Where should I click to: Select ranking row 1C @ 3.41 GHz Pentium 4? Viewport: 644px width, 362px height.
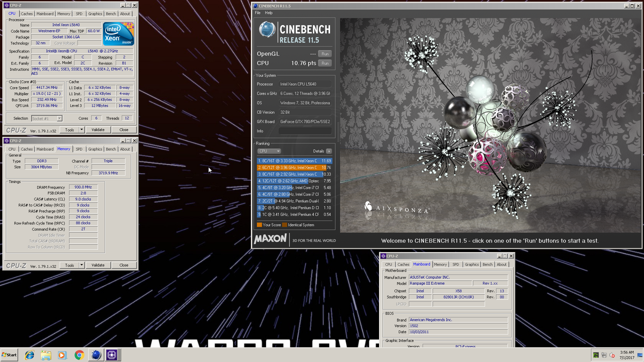tap(294, 215)
